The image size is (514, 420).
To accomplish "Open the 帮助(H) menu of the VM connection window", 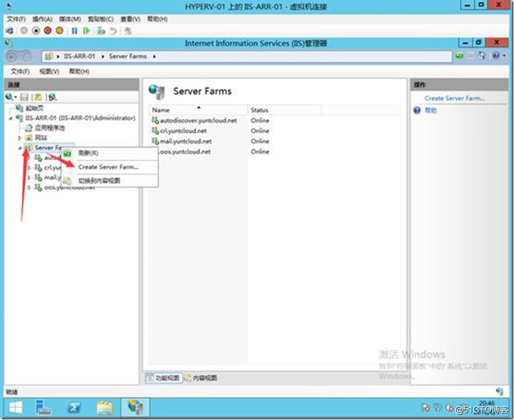I will pyautogui.click(x=157, y=19).
